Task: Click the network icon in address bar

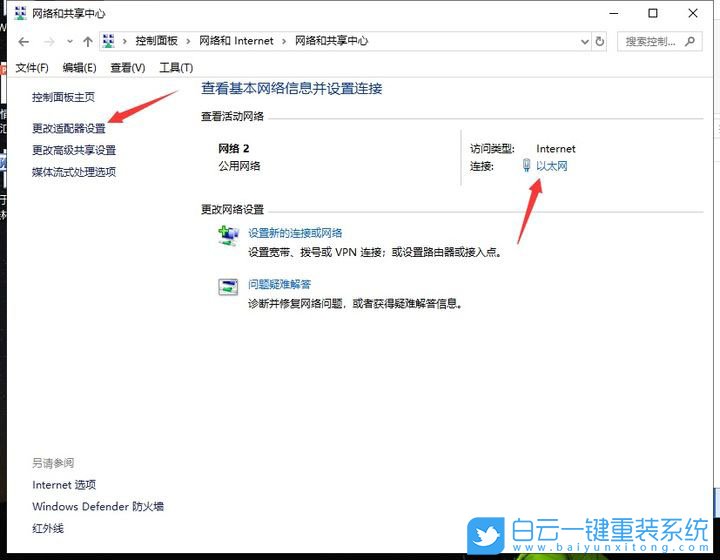Action: click(x=108, y=41)
